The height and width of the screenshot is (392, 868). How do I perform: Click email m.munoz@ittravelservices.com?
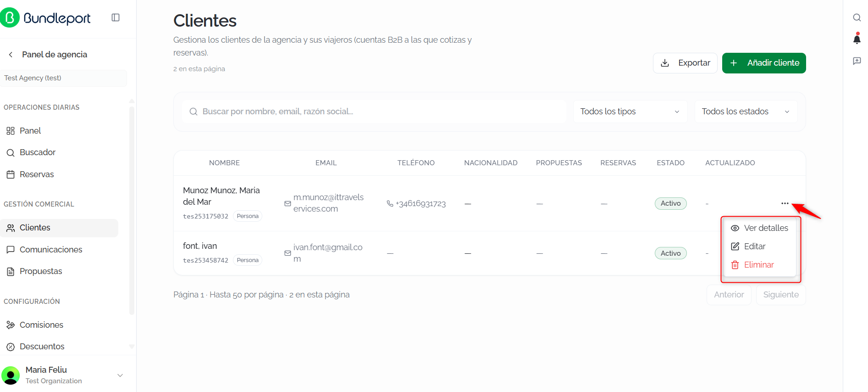coord(328,203)
